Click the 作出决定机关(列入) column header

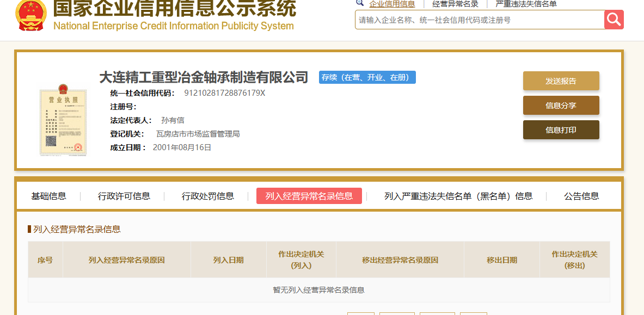click(301, 260)
